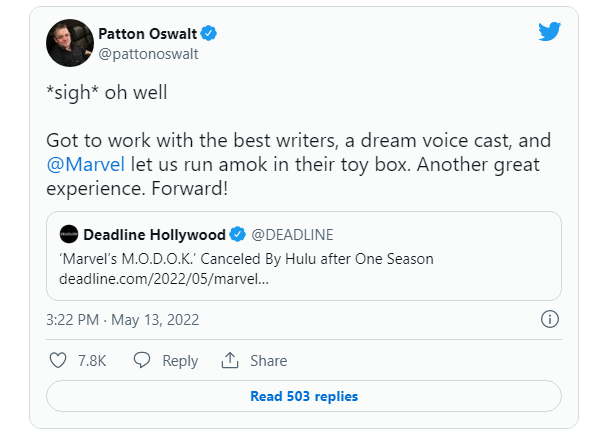This screenshot has width=600, height=448.
Task: Click the Twitter bird logo
Action: pos(549,31)
